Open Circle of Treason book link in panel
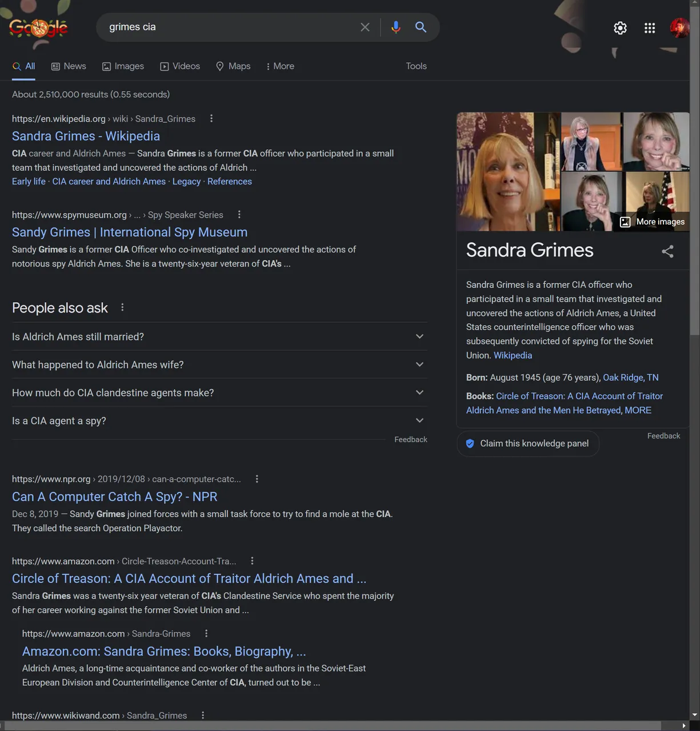700x731 pixels. tap(565, 403)
